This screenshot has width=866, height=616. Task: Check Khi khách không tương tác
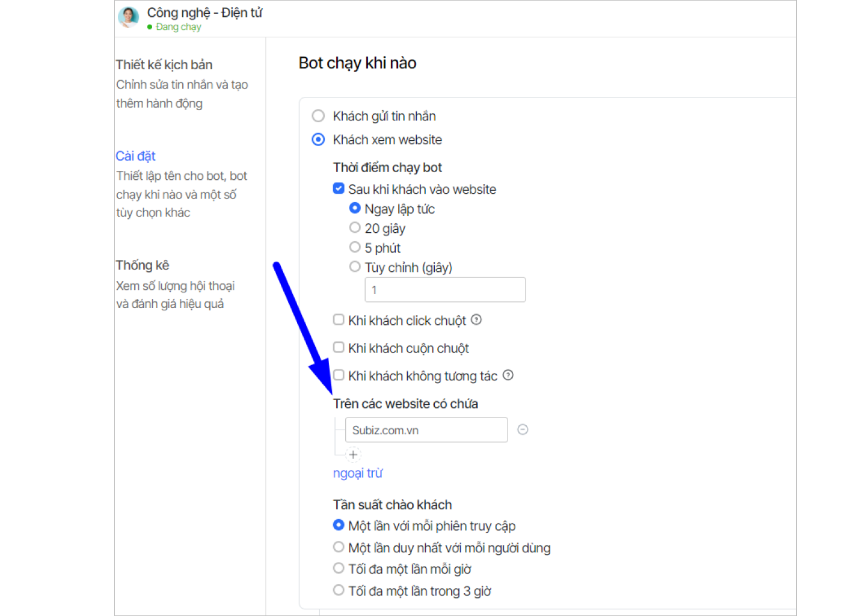(x=339, y=375)
